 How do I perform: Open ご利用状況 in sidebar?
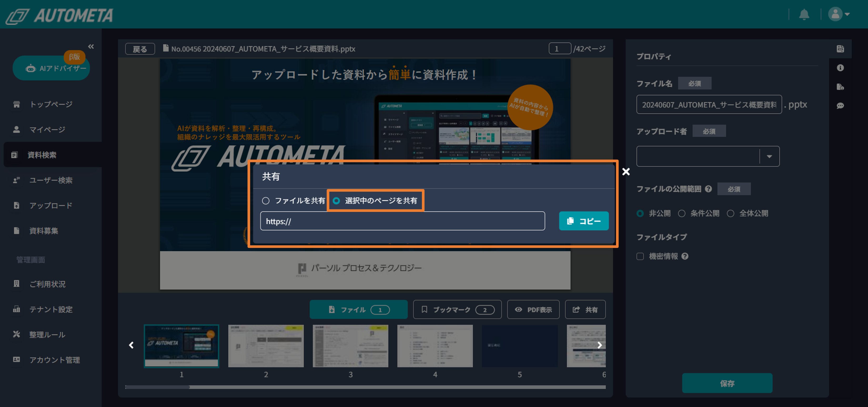pyautogui.click(x=51, y=284)
